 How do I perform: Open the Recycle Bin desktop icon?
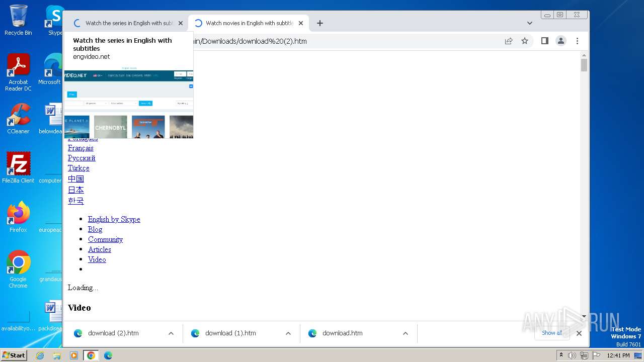(18, 20)
